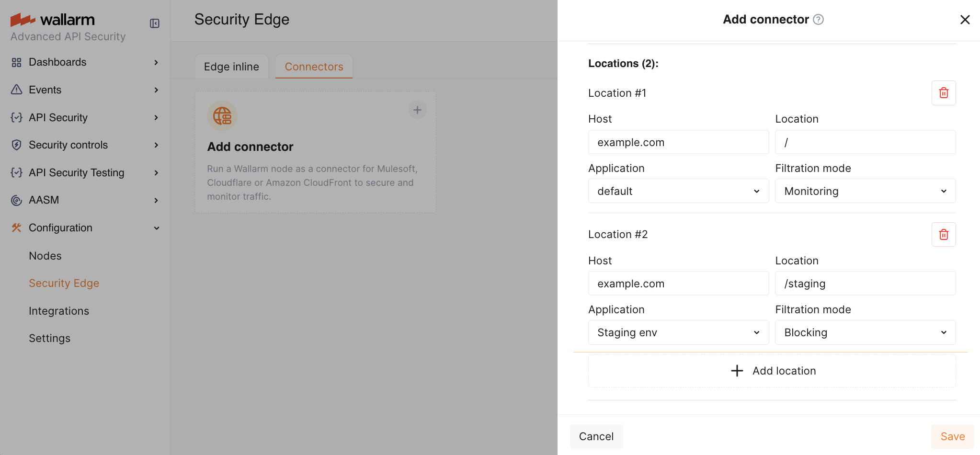The height and width of the screenshot is (455, 980).
Task: Click the plus icon on connector card
Action: (417, 110)
